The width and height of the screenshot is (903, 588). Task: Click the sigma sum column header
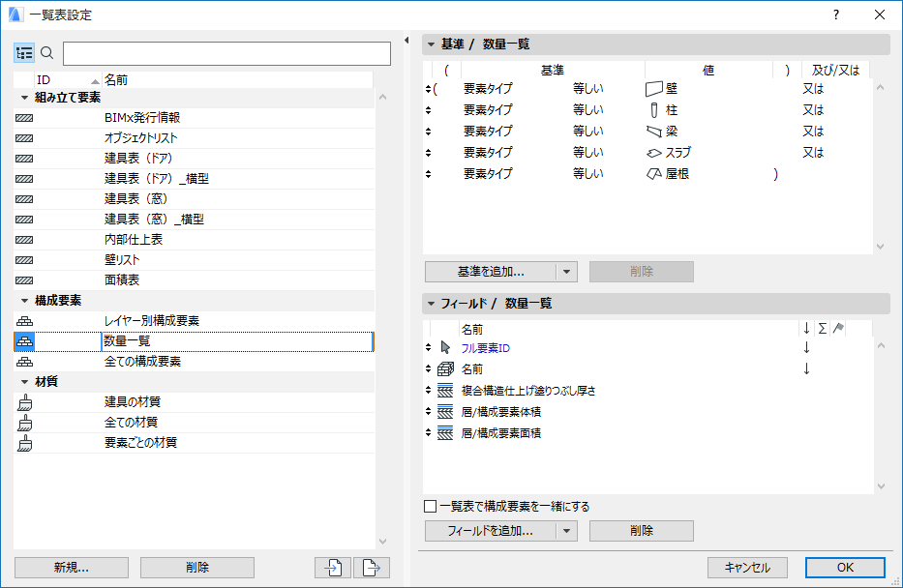[x=823, y=329]
